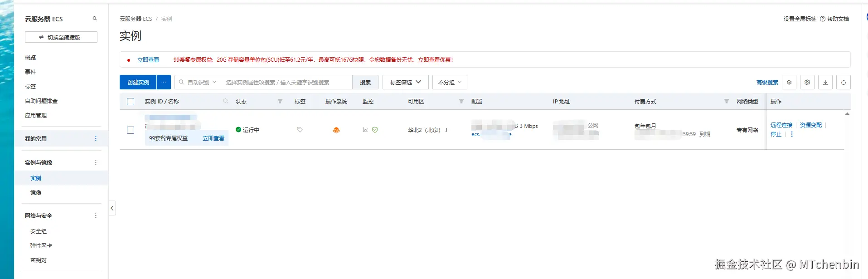This screenshot has width=868, height=279.
Task: Click 停止 to stop the instance
Action: [x=776, y=134]
